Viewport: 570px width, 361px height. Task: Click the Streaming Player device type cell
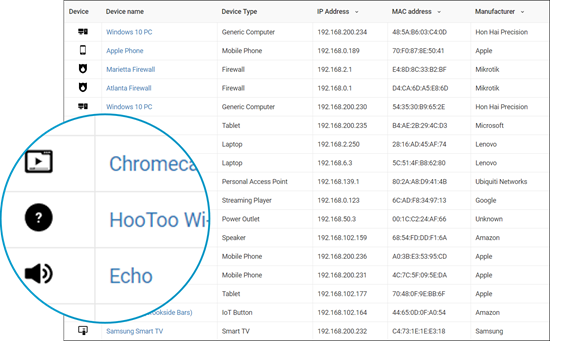point(246,200)
